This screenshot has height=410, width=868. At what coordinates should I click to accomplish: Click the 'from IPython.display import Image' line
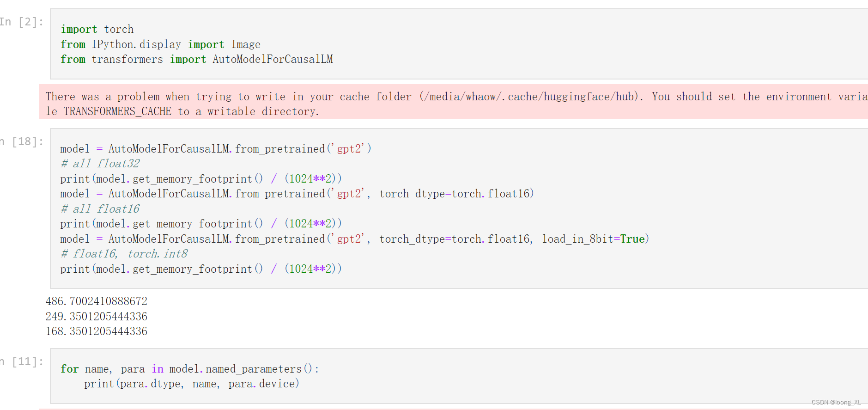[160, 44]
